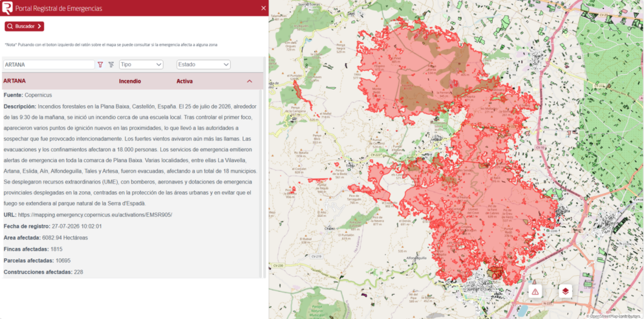Close the Portal Registral de Emergencias panel

pyautogui.click(x=263, y=9)
